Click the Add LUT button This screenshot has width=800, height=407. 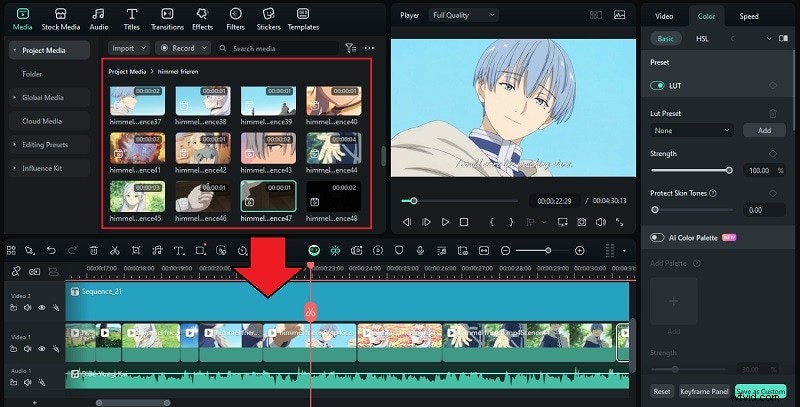pyautogui.click(x=764, y=131)
